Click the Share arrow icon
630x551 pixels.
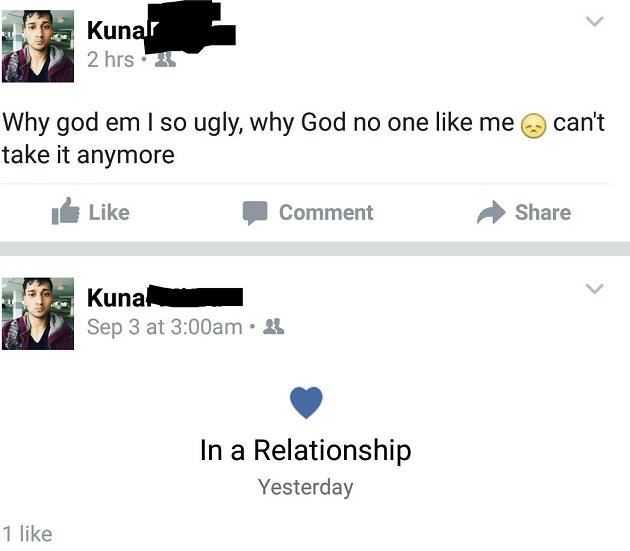pos(491,212)
